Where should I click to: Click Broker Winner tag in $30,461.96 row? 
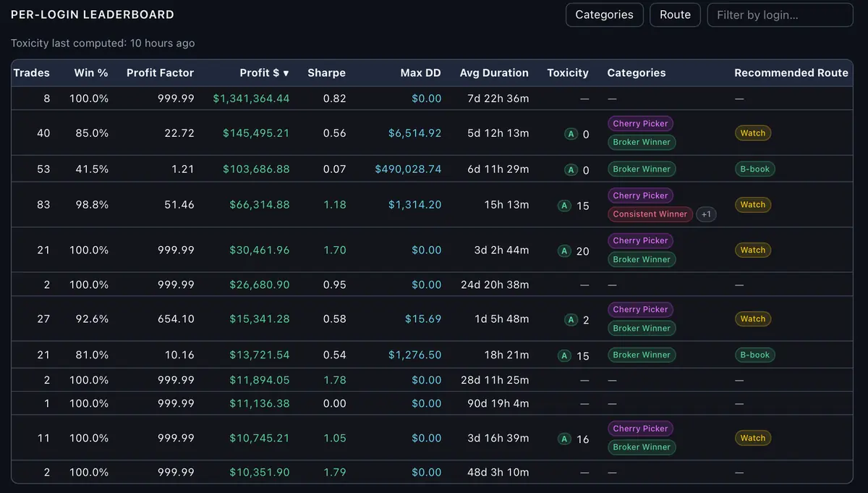(x=642, y=259)
